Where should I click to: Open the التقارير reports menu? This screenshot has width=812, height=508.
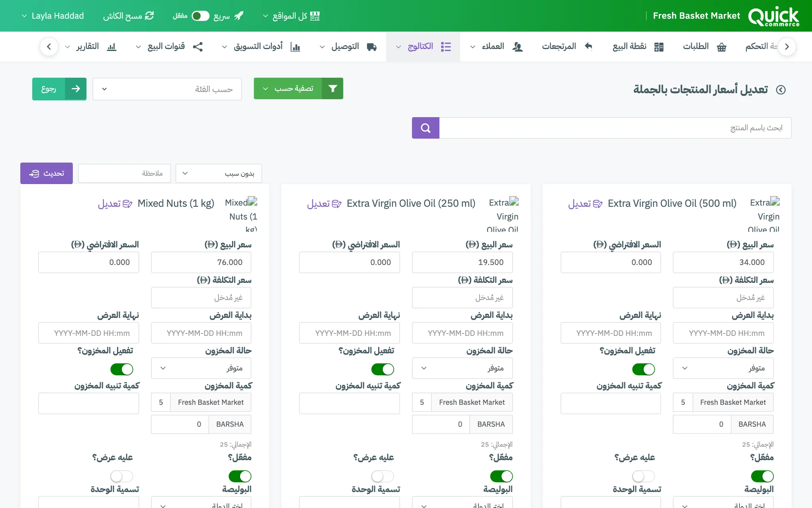tap(91, 47)
